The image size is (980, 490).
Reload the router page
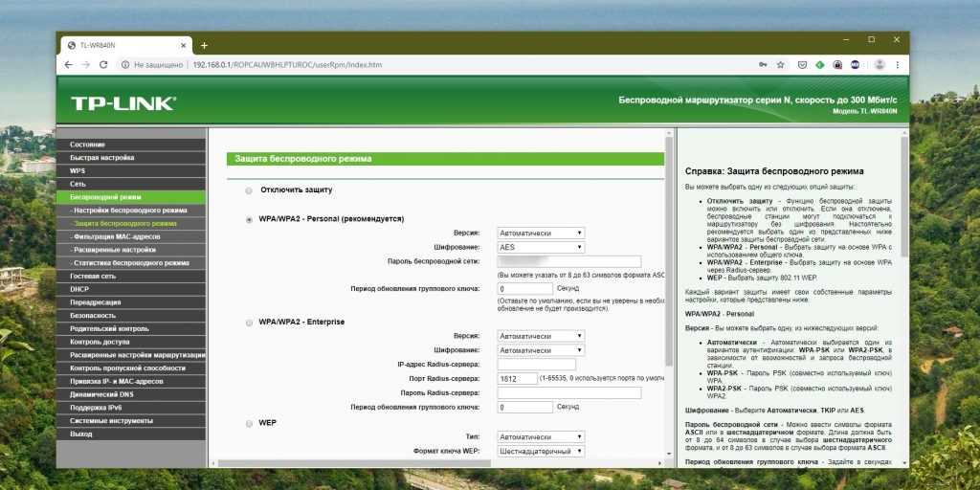105,64
